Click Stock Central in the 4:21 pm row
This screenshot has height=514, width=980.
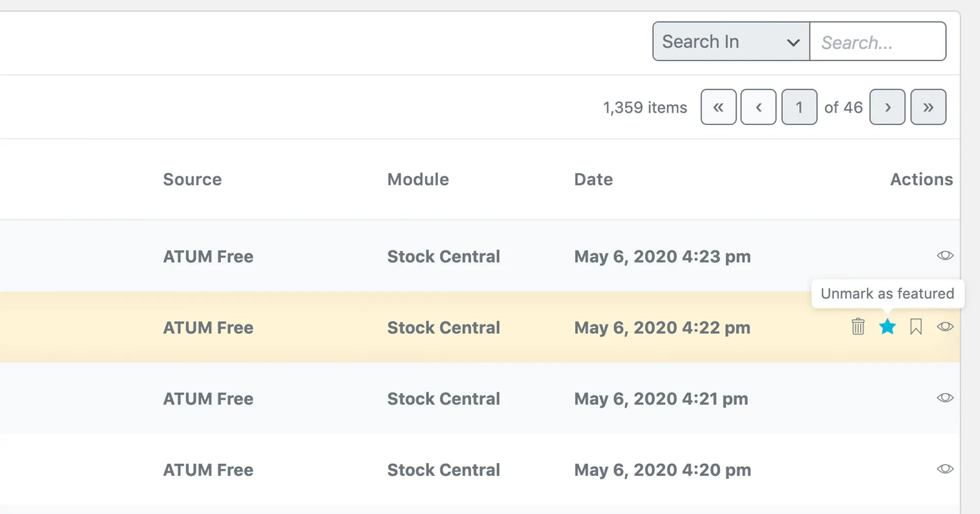444,399
